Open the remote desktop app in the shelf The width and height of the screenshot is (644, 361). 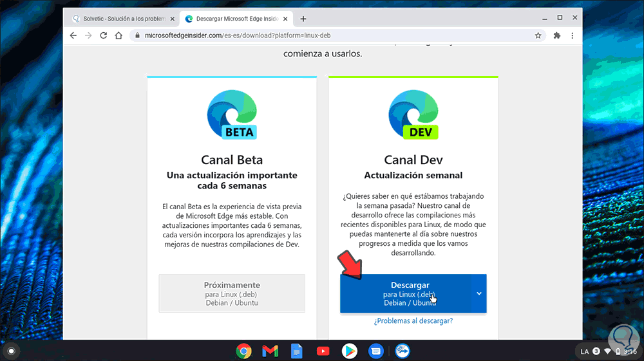pos(402,351)
